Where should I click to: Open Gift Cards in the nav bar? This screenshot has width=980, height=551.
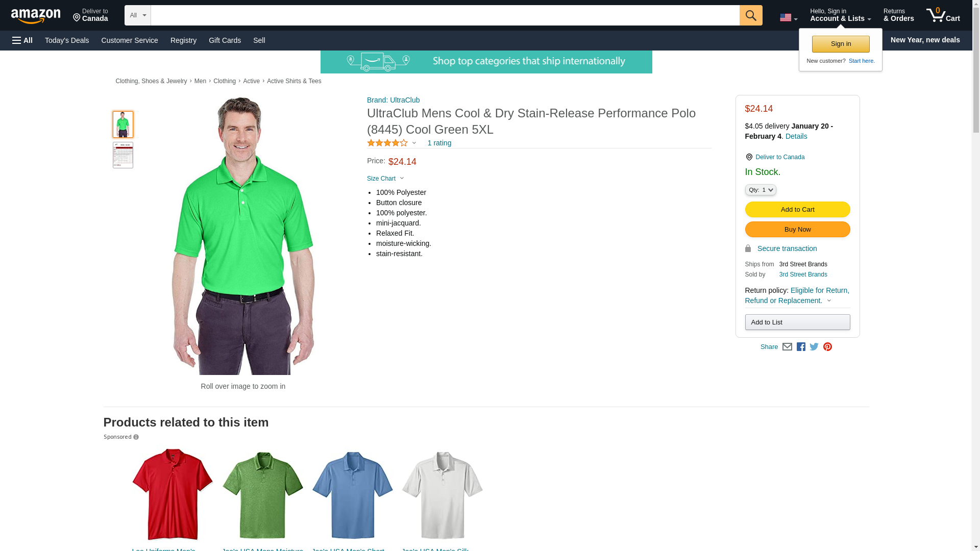point(225,40)
